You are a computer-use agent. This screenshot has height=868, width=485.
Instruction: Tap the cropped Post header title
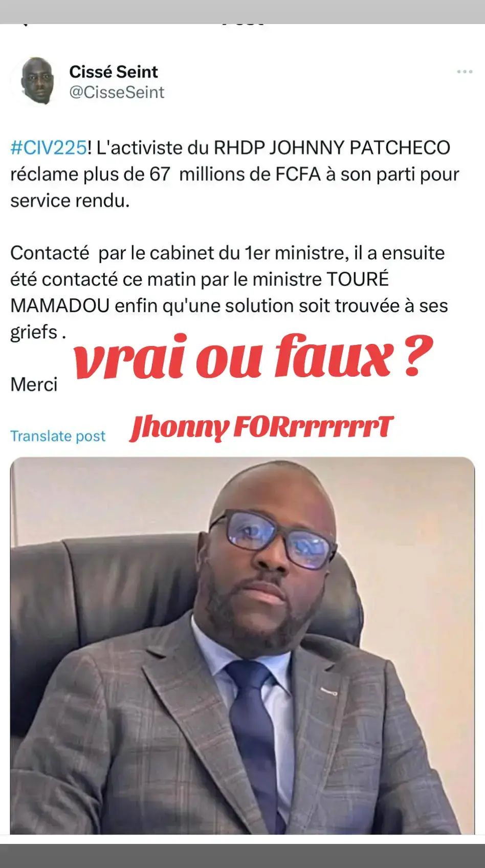pyautogui.click(x=244, y=25)
